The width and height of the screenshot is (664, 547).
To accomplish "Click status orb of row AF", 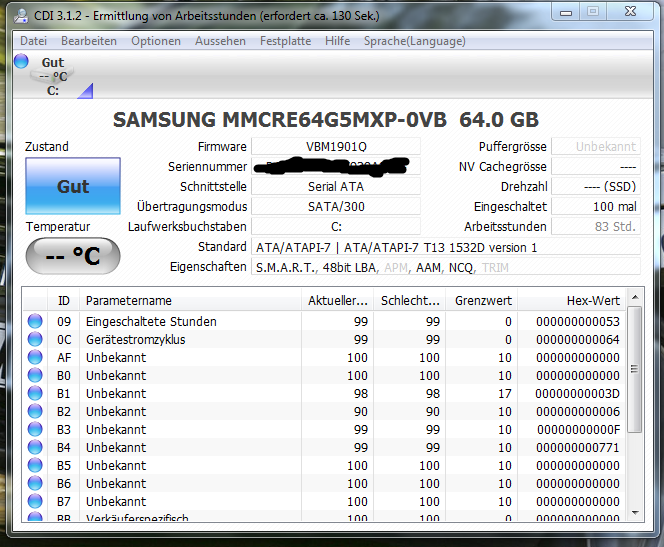I will coord(35,357).
